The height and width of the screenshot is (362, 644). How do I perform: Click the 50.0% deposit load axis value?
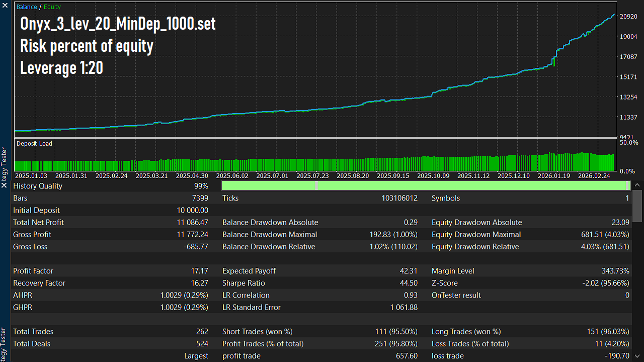(630, 143)
